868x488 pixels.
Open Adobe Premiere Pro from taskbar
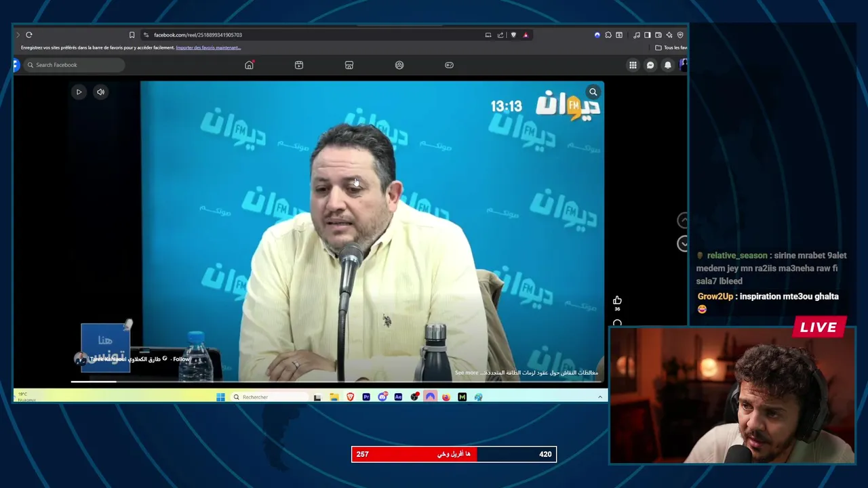366,397
